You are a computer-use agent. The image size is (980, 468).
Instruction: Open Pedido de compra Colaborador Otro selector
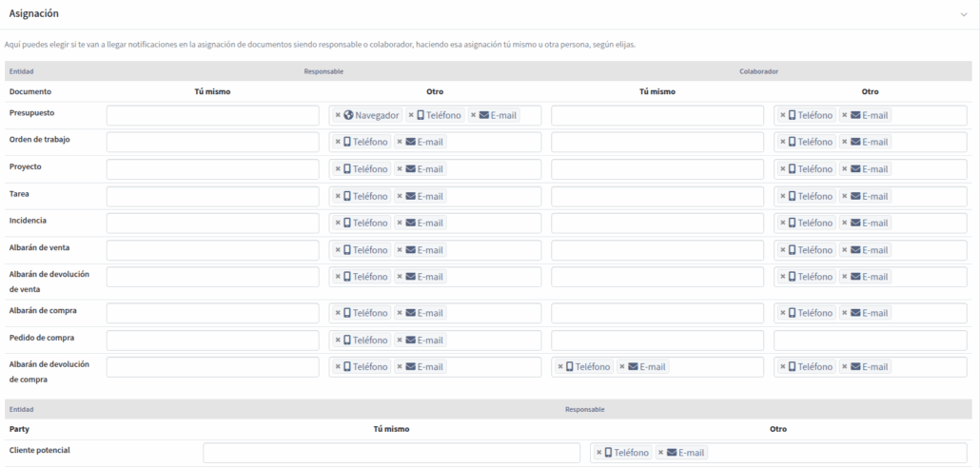[x=871, y=341]
